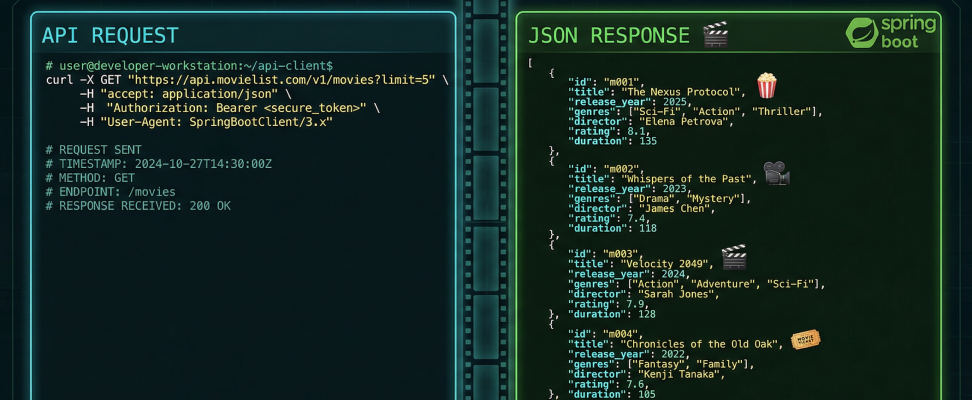972x400 pixels.
Task: Click the genres Drama, Mystery line
Action: click(660, 198)
